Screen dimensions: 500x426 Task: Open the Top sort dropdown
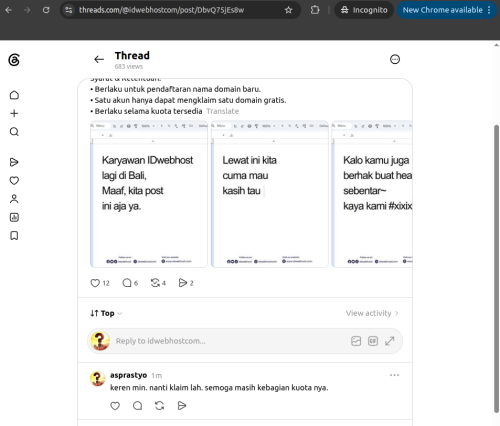click(x=106, y=313)
